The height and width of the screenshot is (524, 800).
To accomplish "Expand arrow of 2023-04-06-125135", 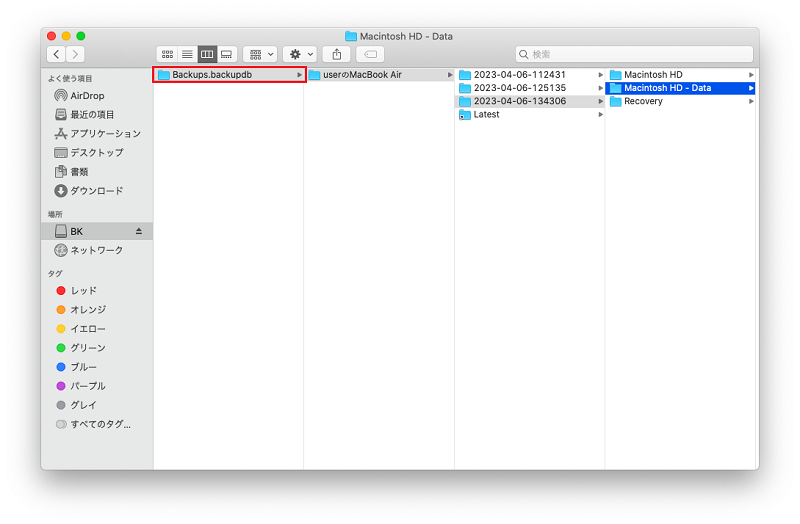I will pyautogui.click(x=601, y=88).
